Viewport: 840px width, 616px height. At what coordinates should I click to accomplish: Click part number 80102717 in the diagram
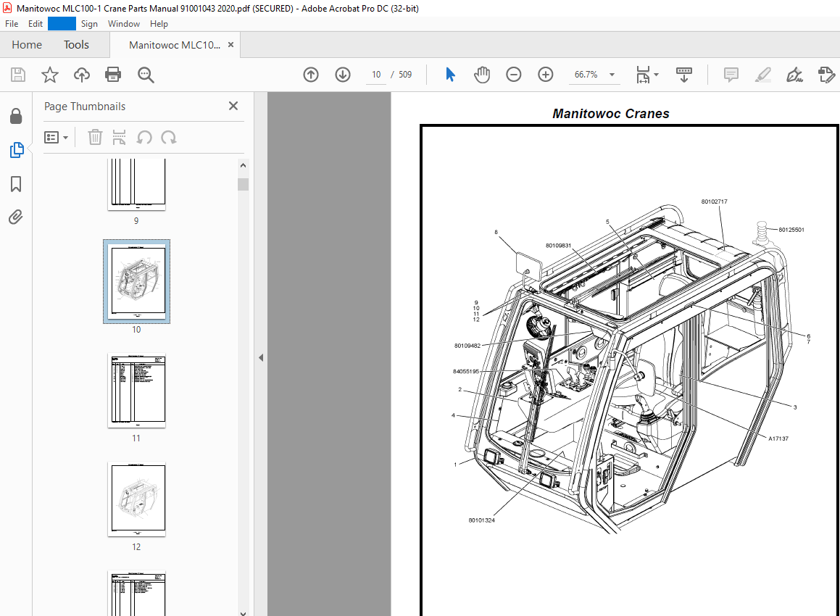(x=714, y=201)
